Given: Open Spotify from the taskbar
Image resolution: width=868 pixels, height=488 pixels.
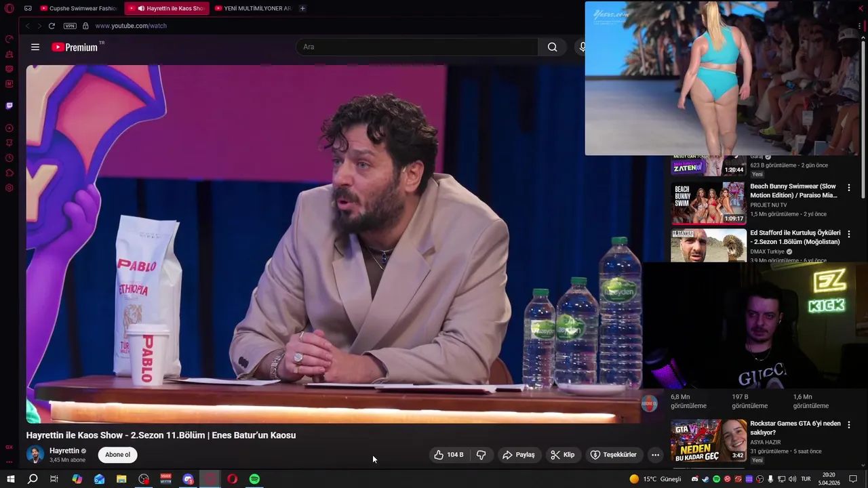Looking at the screenshot, I should tap(254, 479).
